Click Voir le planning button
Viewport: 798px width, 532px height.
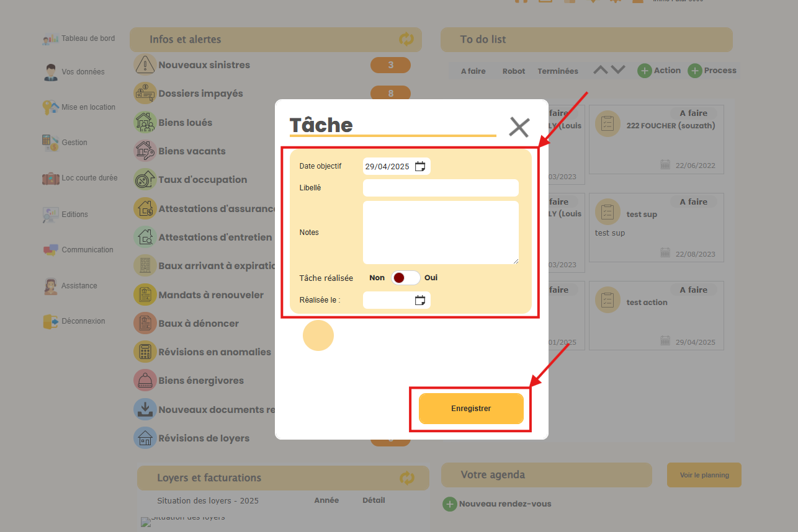(x=704, y=475)
